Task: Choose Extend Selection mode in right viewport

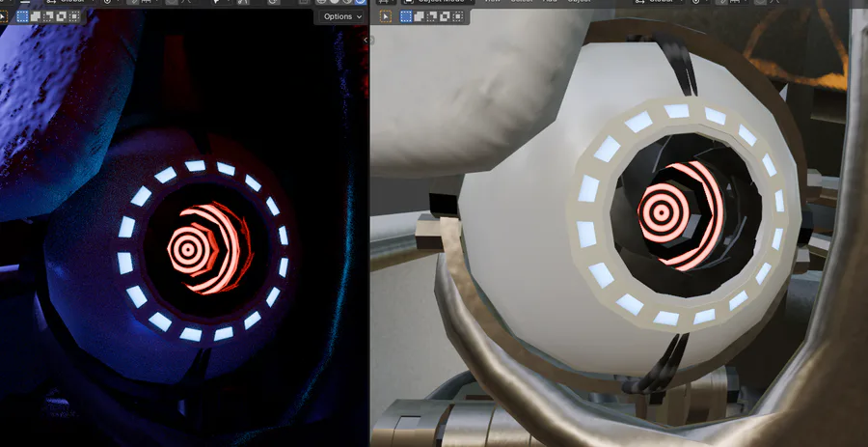Action: [x=420, y=16]
